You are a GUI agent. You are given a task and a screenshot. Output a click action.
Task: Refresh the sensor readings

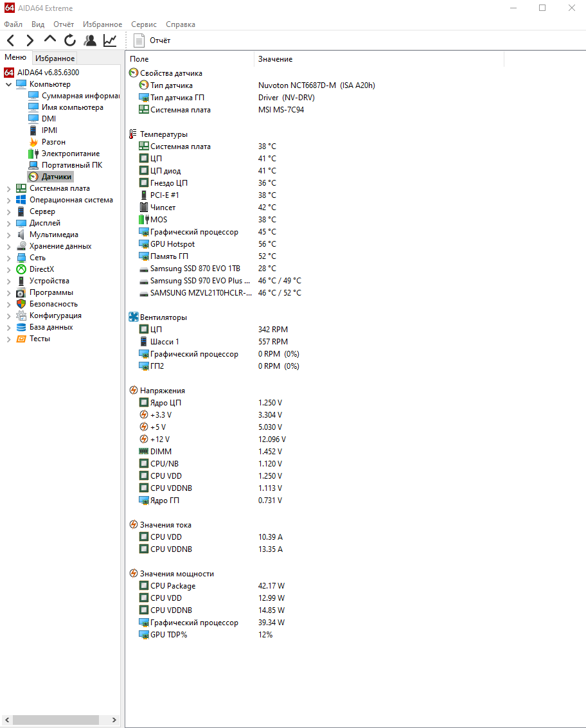pyautogui.click(x=70, y=40)
